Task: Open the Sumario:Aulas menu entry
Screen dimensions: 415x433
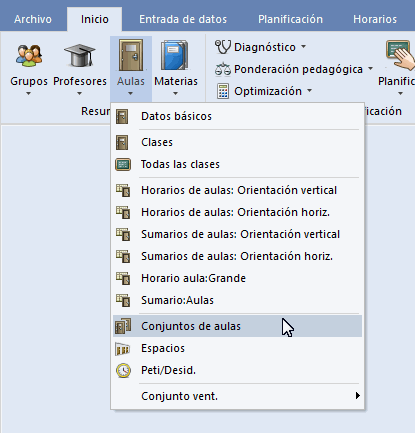Action: (x=237, y=300)
